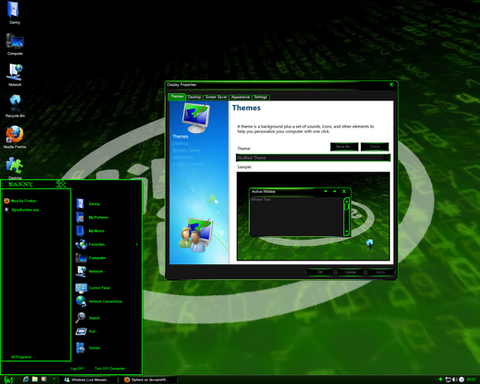Switch to the Screen Saver tab
The image size is (480, 384).
coord(216,97)
